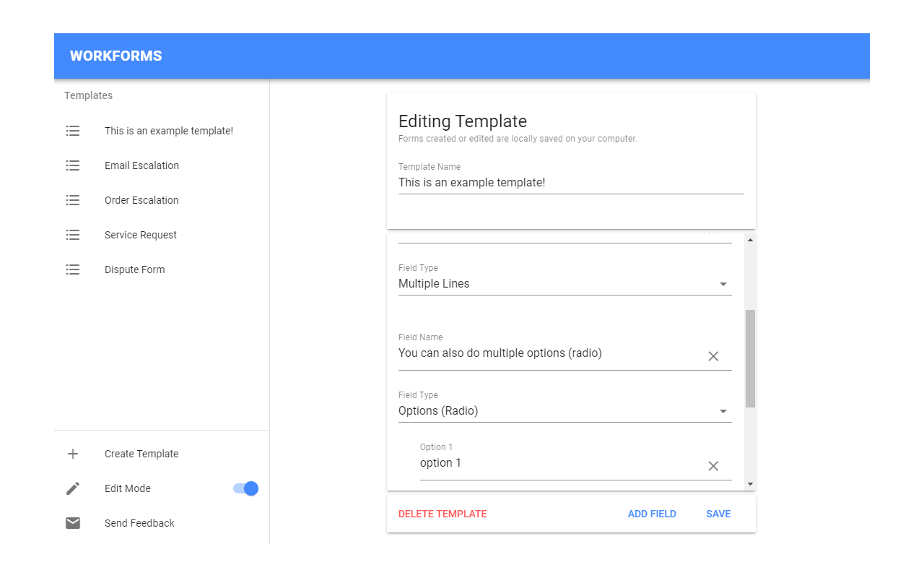This screenshot has width=924, height=578.
Task: Select the list icon beside Dispute Form
Action: (x=72, y=269)
